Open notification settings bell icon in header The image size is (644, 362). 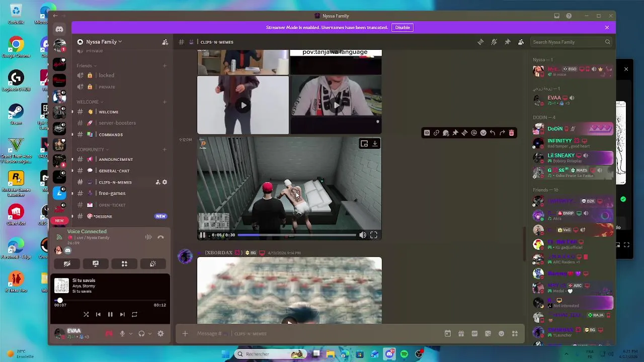(x=494, y=42)
